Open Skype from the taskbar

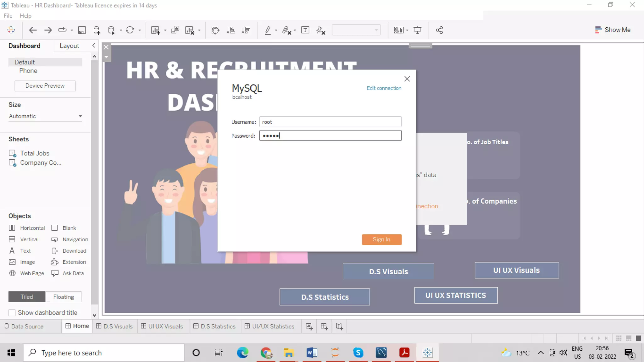click(x=358, y=353)
